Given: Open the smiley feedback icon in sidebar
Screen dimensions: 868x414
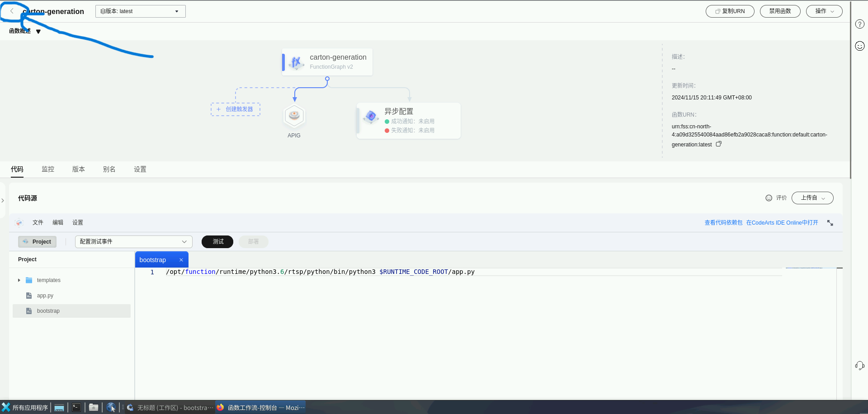Looking at the screenshot, I should pyautogui.click(x=859, y=46).
